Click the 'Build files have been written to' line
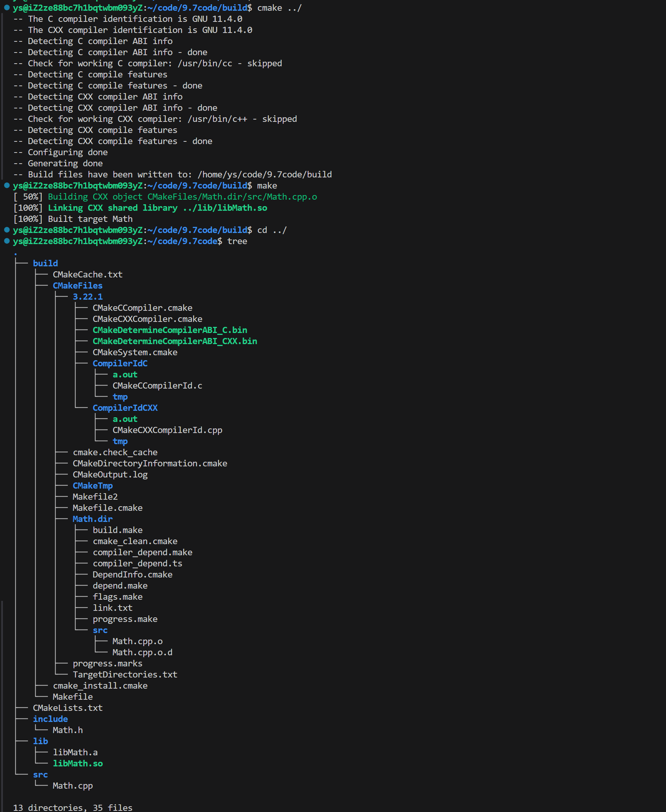Screen dimensions: 666x812 (x=172, y=174)
